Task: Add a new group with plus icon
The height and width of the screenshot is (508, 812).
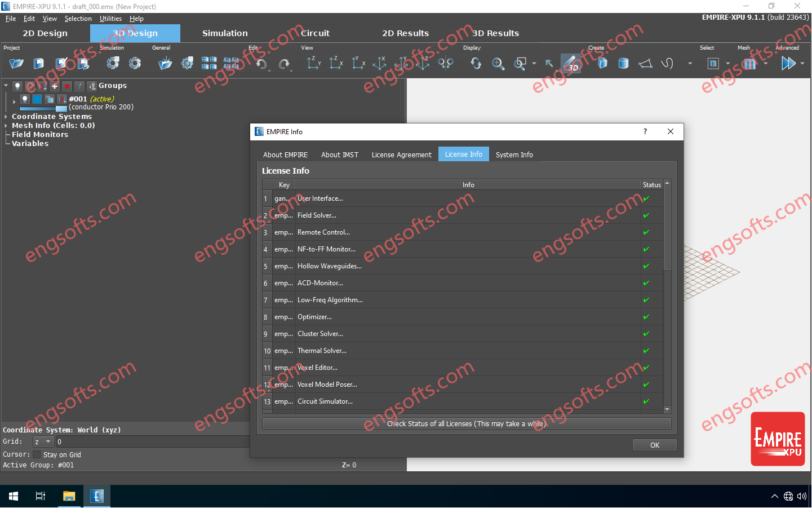Action: (x=55, y=86)
